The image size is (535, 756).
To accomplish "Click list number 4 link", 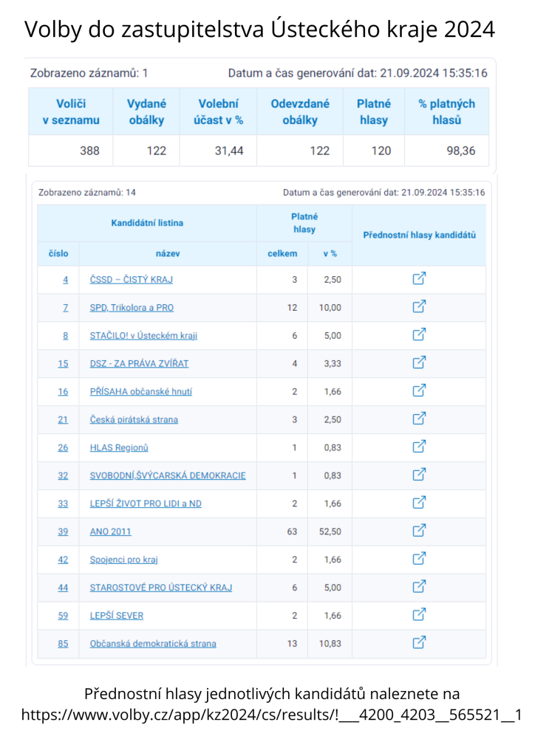I will [x=66, y=280].
